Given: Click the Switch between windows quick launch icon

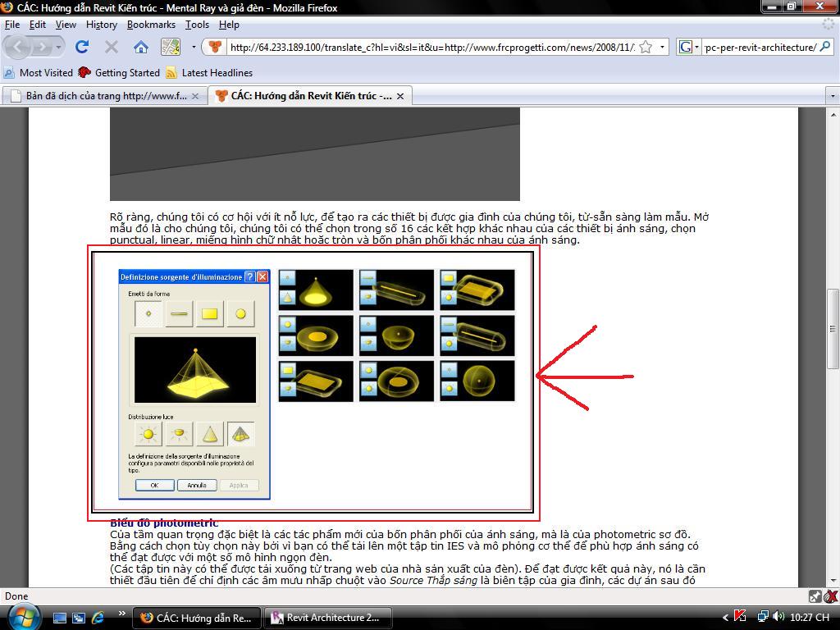Looking at the screenshot, I should click(79, 618).
